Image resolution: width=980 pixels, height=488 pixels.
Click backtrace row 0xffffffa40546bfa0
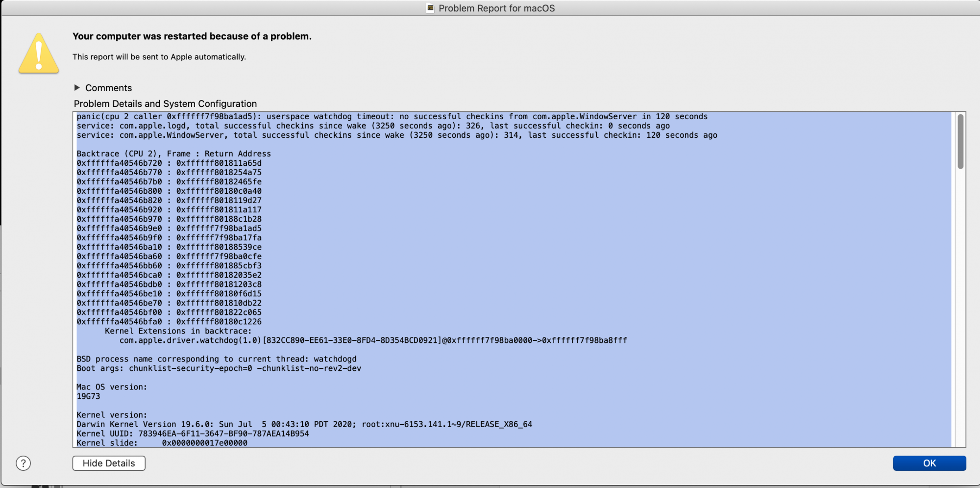(169, 322)
